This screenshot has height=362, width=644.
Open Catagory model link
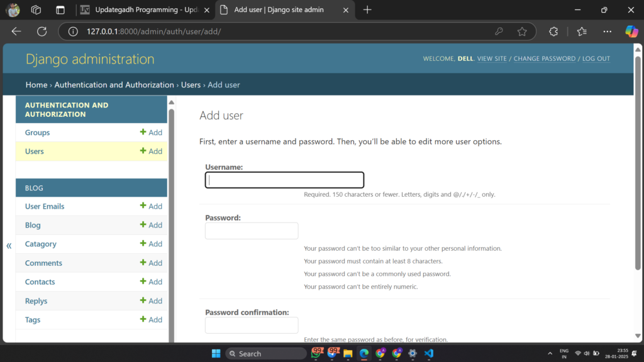click(x=41, y=244)
